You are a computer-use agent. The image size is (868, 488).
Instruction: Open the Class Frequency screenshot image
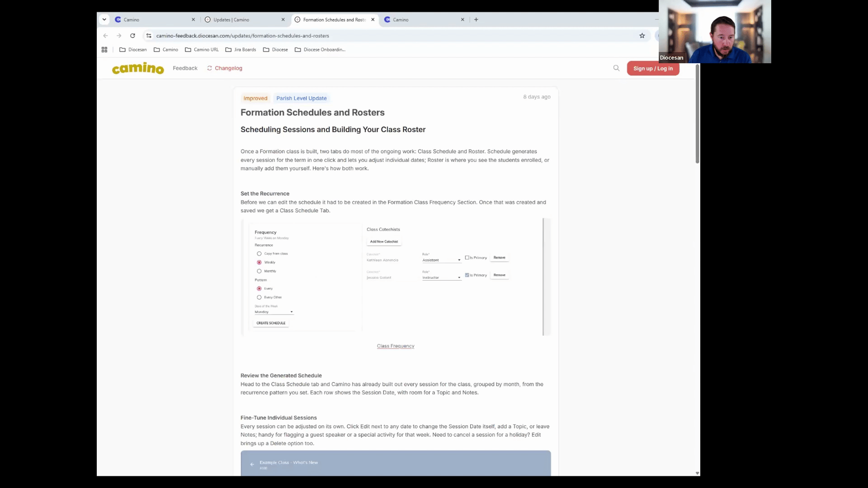(x=396, y=277)
